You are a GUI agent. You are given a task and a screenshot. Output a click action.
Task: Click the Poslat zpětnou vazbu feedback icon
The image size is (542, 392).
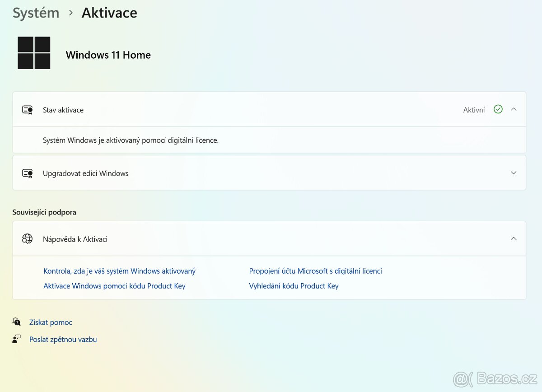(x=17, y=339)
